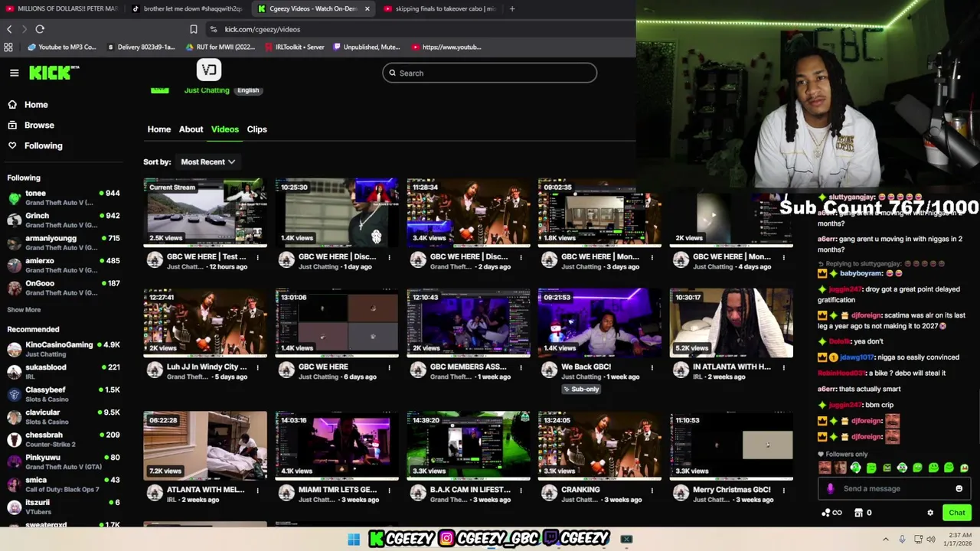980x551 pixels.
Task: Click the browser address bar URL
Action: (x=263, y=29)
